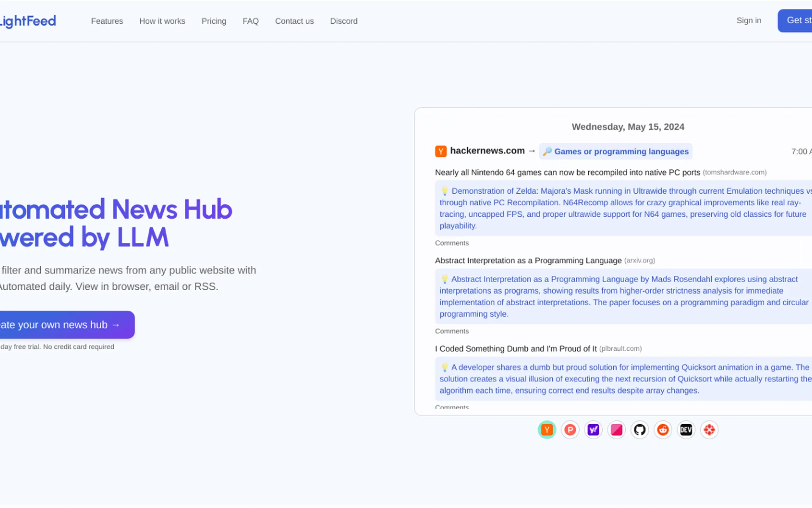Click Contact us in navigation
This screenshot has width=812, height=508.
point(294,21)
